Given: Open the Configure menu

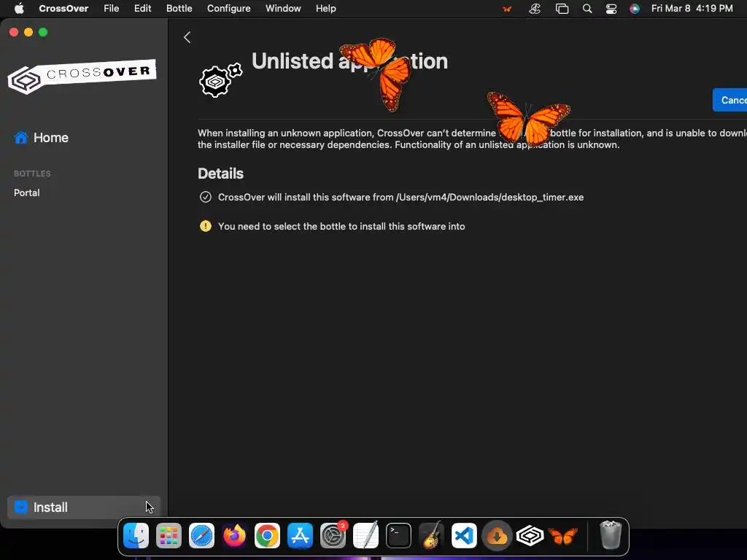Looking at the screenshot, I should [x=228, y=9].
